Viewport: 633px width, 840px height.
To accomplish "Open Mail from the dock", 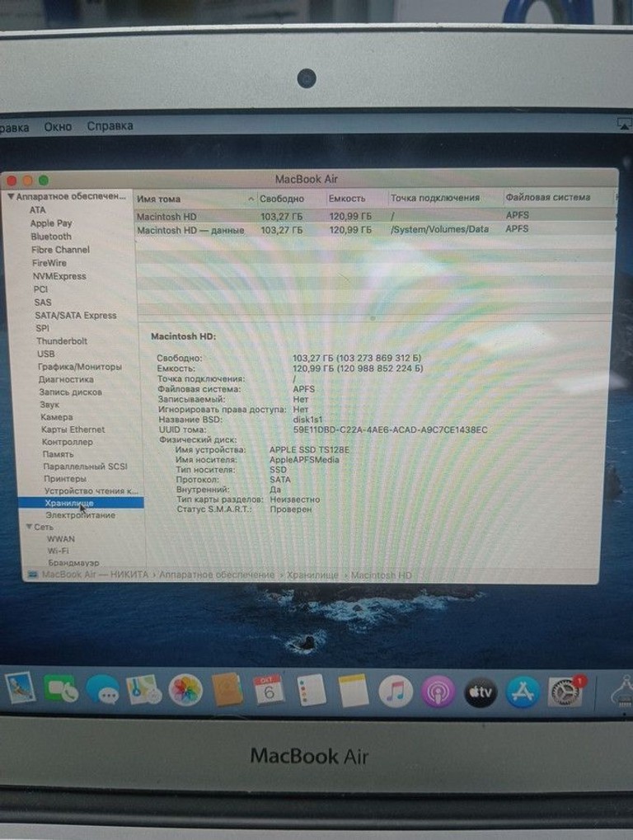I will (x=21, y=687).
